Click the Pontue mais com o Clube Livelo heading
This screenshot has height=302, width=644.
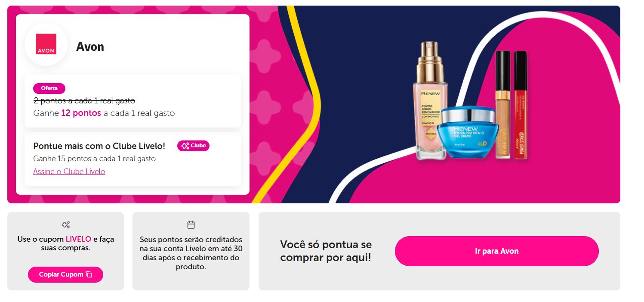[99, 146]
